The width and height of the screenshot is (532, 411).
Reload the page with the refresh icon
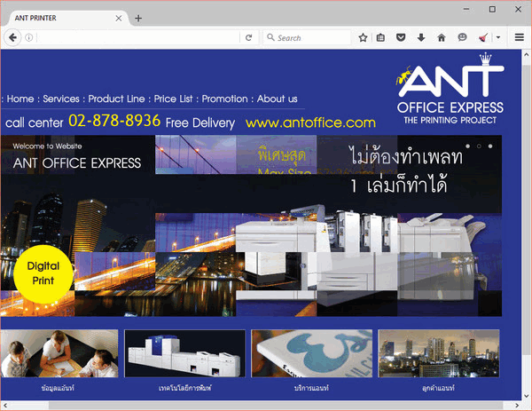point(249,37)
